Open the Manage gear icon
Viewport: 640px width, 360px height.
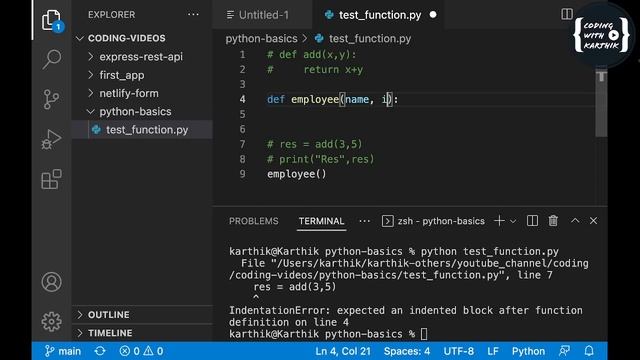pos(51,321)
